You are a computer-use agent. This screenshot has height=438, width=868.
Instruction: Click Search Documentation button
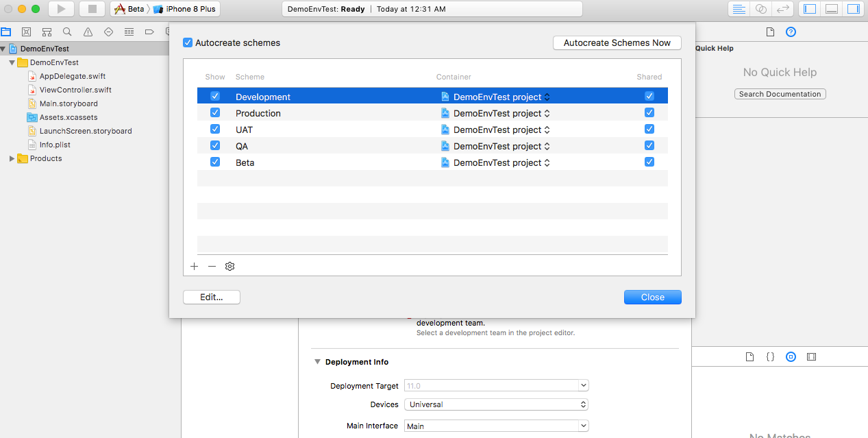pyautogui.click(x=780, y=94)
